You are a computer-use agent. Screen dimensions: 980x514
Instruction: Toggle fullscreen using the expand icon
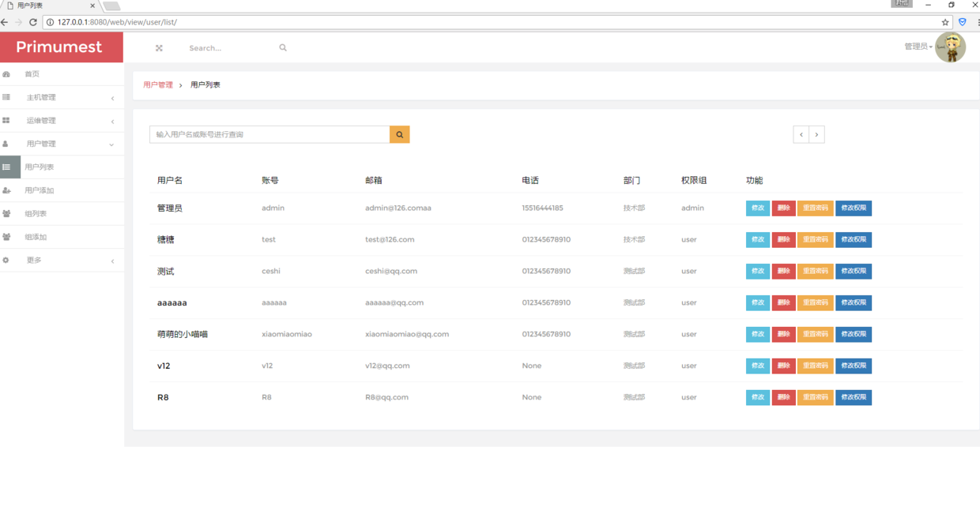(159, 48)
